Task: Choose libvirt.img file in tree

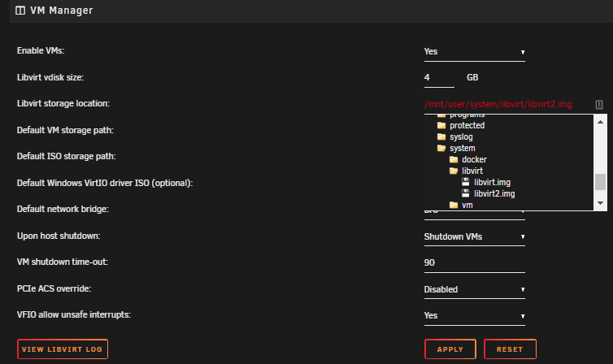Action: (492, 182)
